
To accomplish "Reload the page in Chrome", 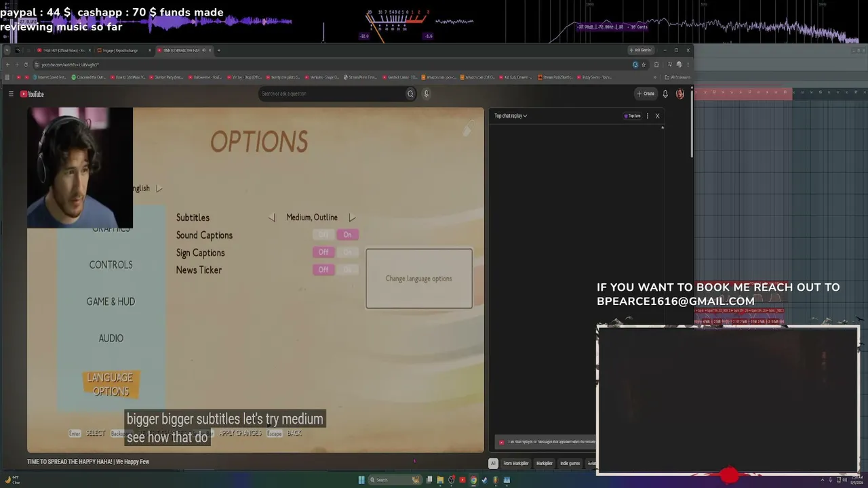I will 26,64.
